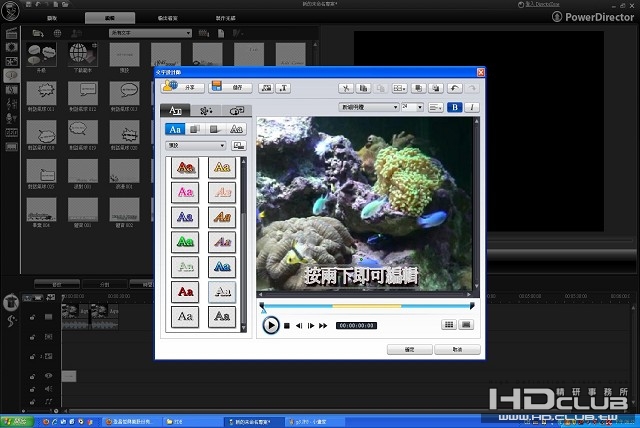Screen dimensions: 640x428
Task: Switch to the text properties tab
Action: [x=175, y=110]
